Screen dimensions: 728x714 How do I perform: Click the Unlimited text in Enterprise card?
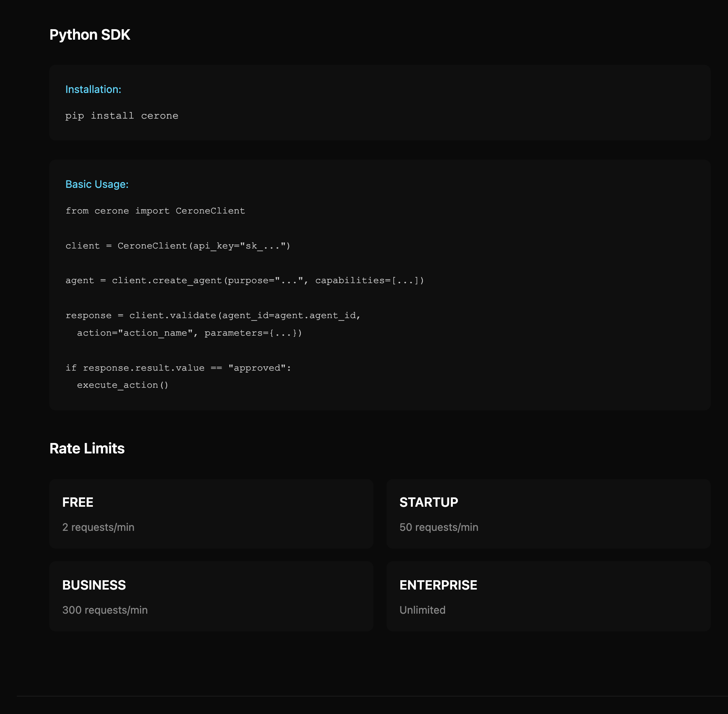[x=422, y=610]
